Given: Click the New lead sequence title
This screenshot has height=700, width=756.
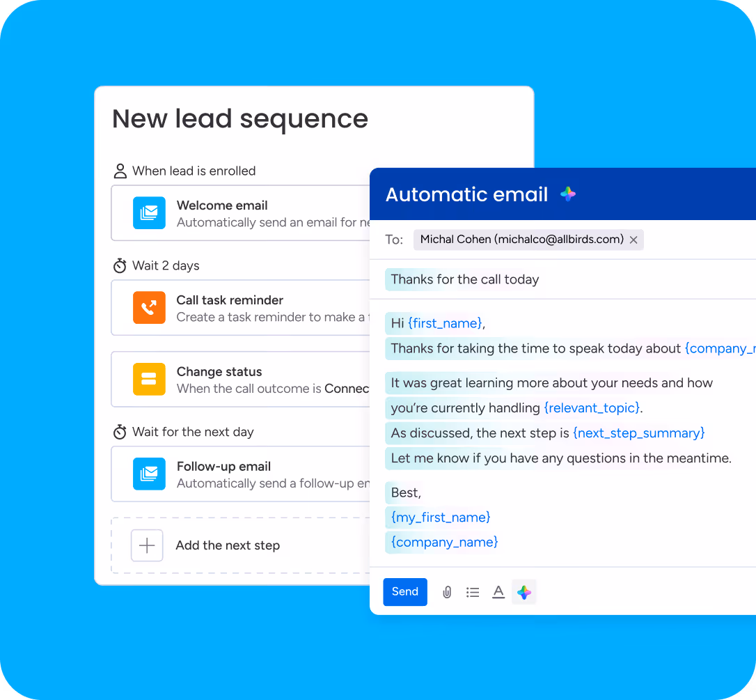Looking at the screenshot, I should (x=240, y=118).
